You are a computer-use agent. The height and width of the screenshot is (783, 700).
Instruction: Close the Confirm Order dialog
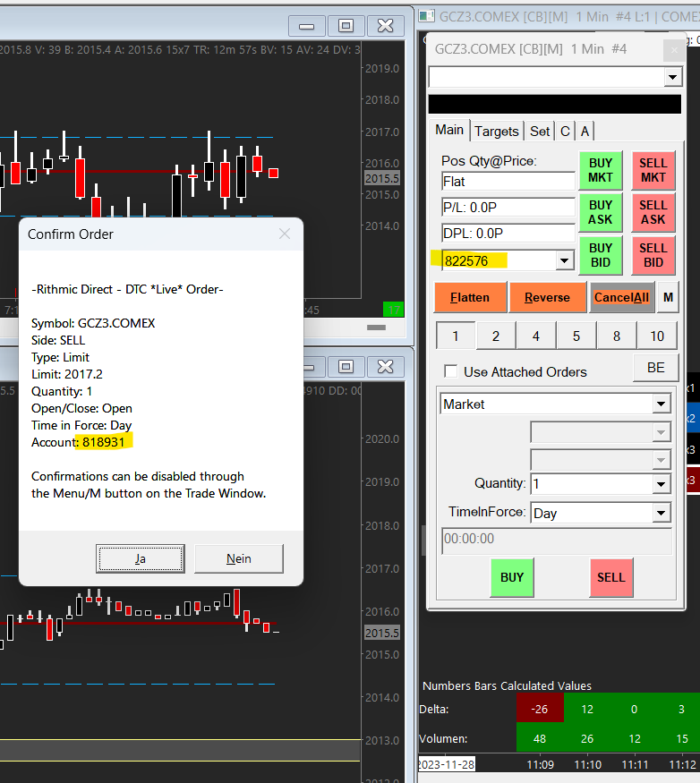point(285,234)
